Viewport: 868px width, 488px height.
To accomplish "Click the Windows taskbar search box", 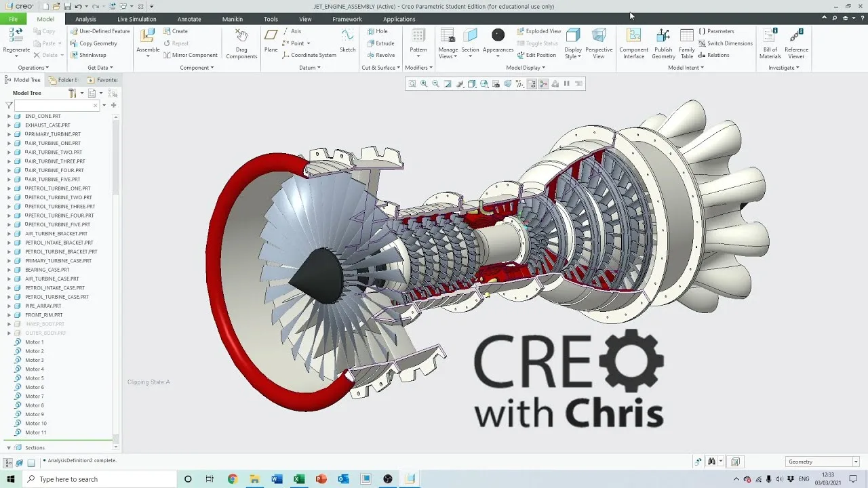I will [x=98, y=479].
